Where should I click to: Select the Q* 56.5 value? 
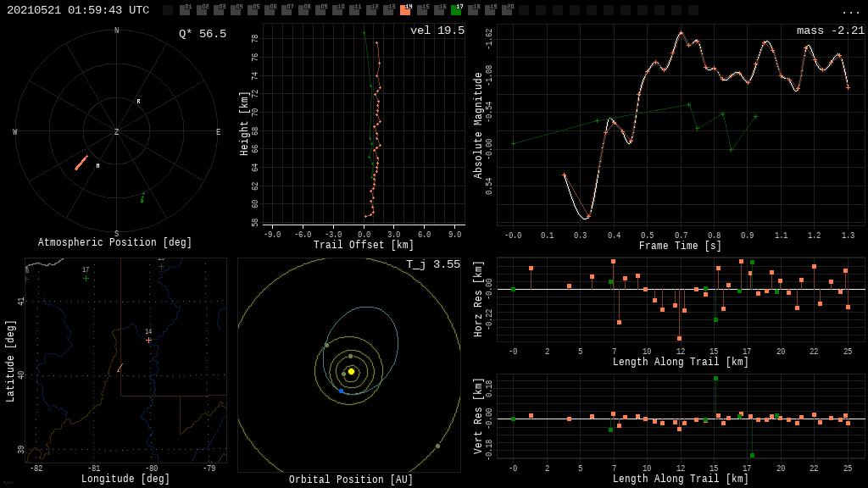[202, 34]
